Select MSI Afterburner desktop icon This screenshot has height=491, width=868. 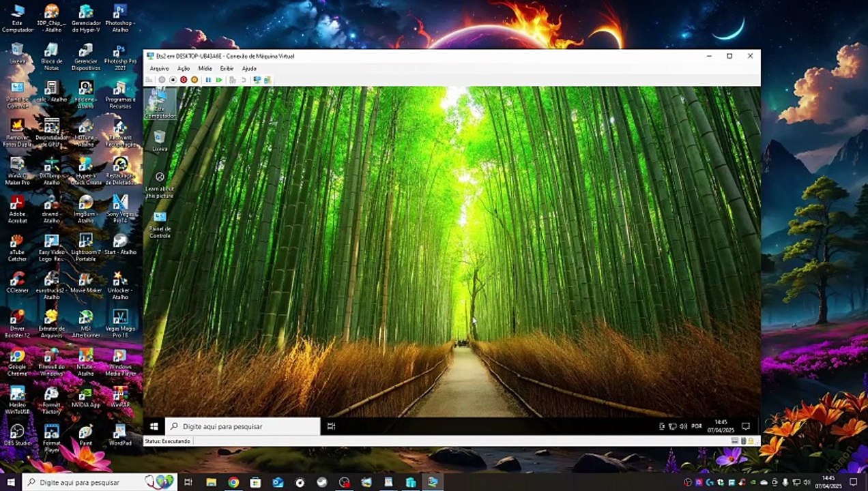[x=86, y=325]
